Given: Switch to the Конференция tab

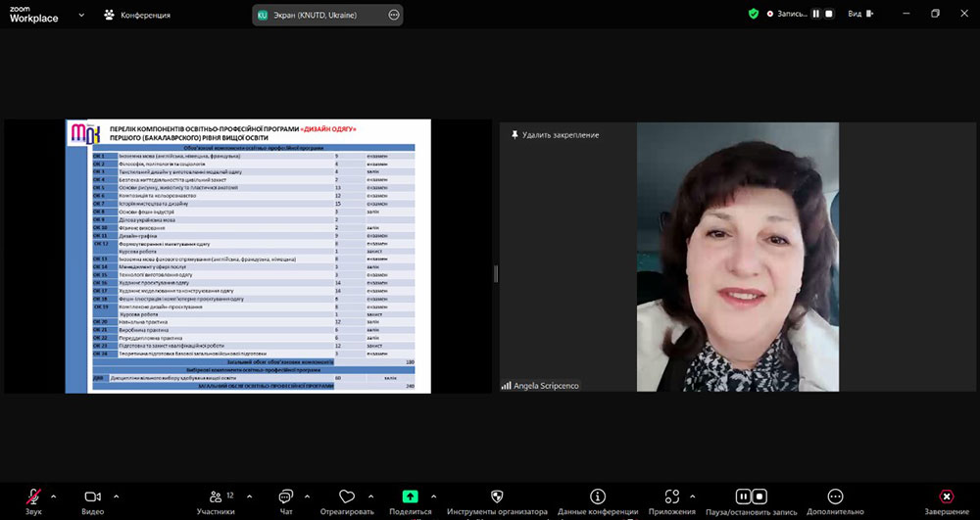Looking at the screenshot, I should (x=137, y=15).
